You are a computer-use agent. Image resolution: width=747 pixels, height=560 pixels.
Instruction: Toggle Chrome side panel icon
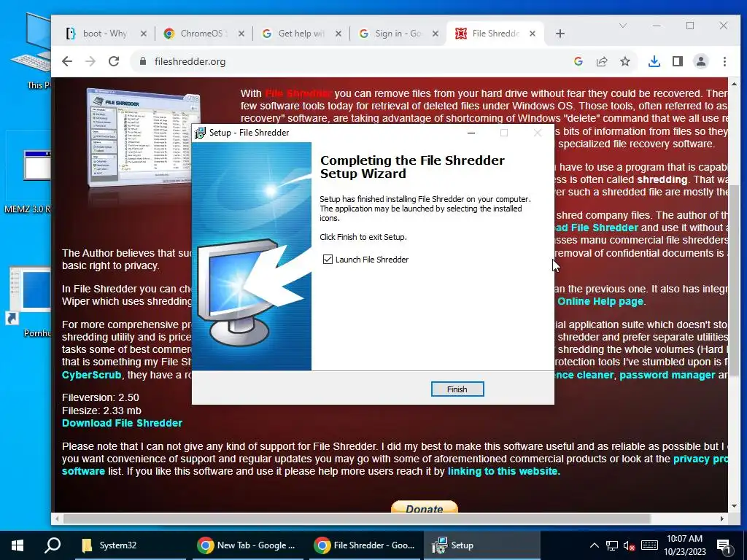tap(678, 61)
